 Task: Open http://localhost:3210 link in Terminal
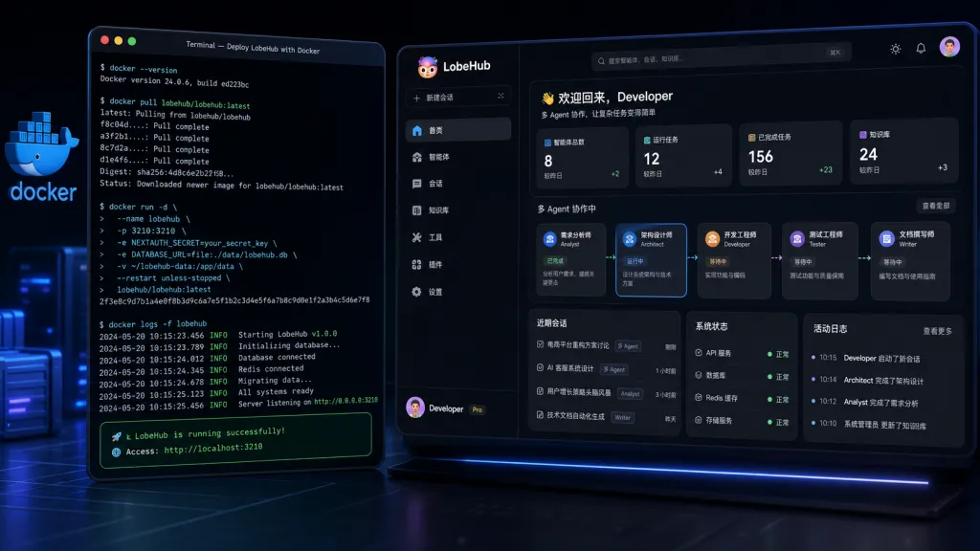213,448
